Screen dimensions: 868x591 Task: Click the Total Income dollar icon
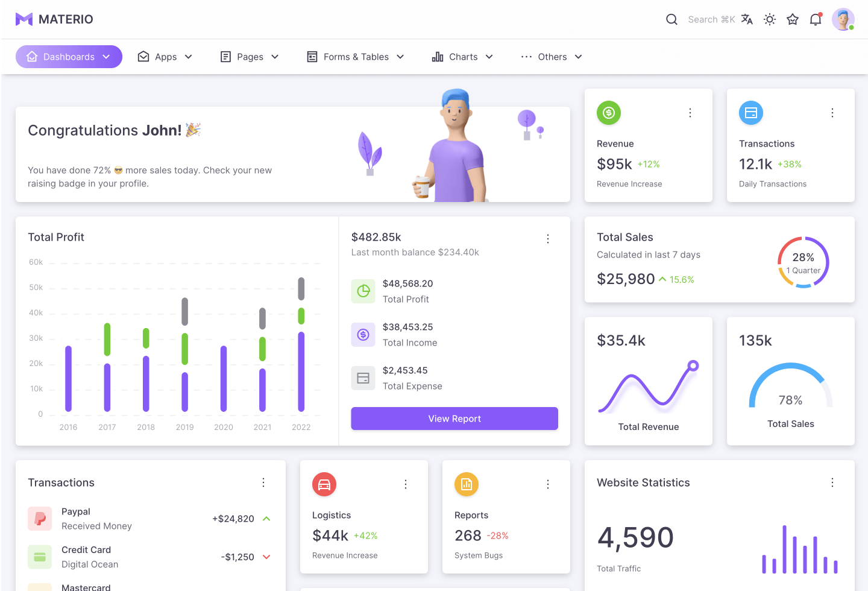pyautogui.click(x=363, y=335)
